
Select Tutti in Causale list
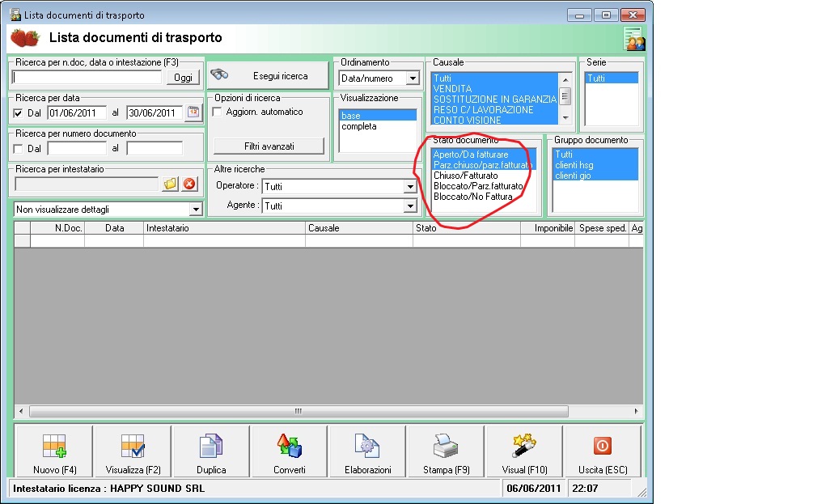point(494,78)
